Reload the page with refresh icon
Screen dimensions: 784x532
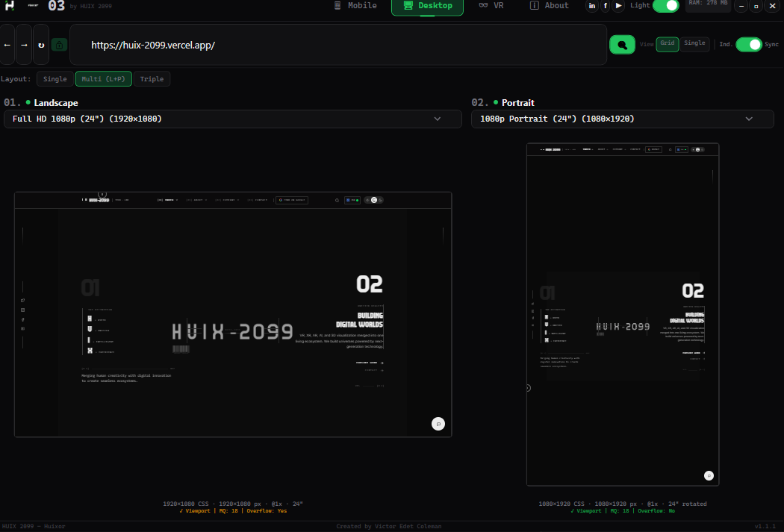pyautogui.click(x=41, y=45)
